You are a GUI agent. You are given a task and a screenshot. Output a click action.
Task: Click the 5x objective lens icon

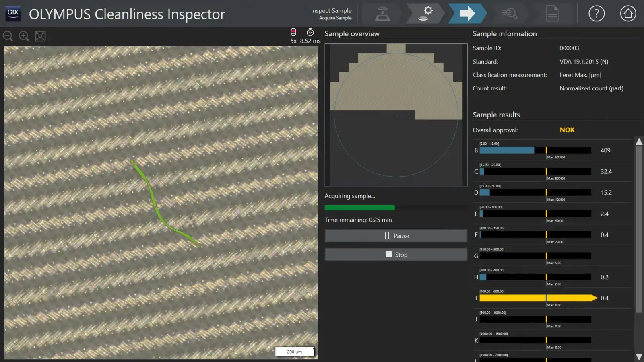tap(293, 32)
